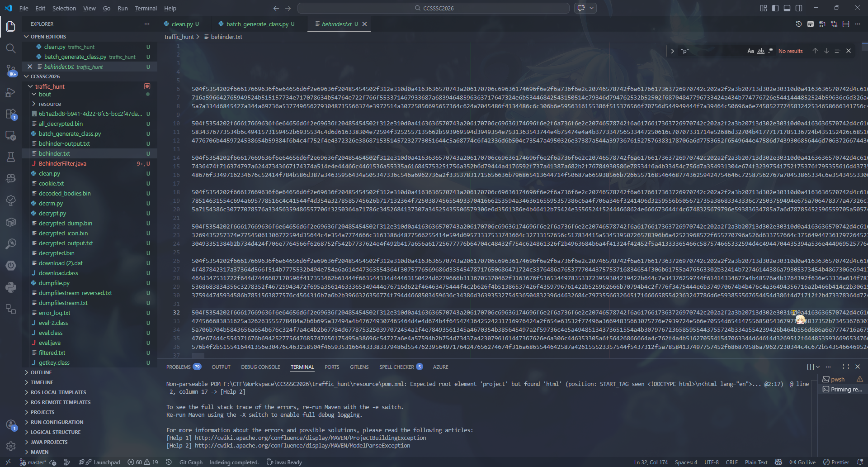868x467 pixels.
Task: Toggle Match Case in find widget
Action: pos(750,51)
